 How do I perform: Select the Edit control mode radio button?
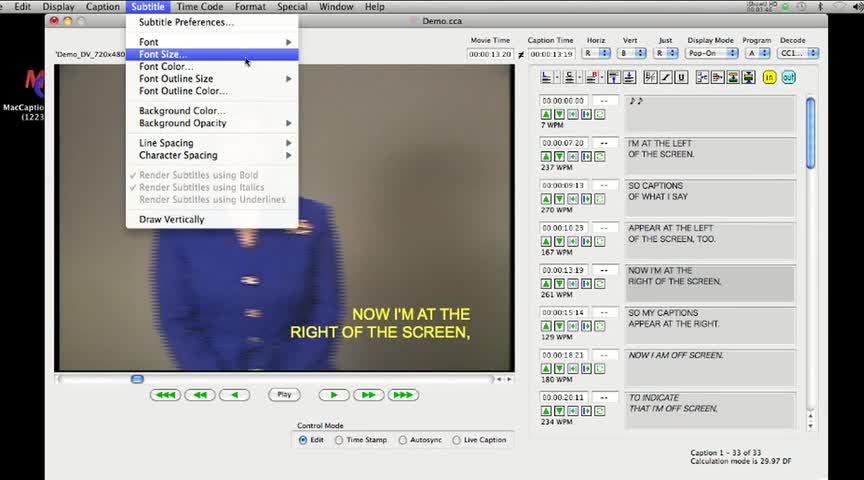(x=303, y=440)
